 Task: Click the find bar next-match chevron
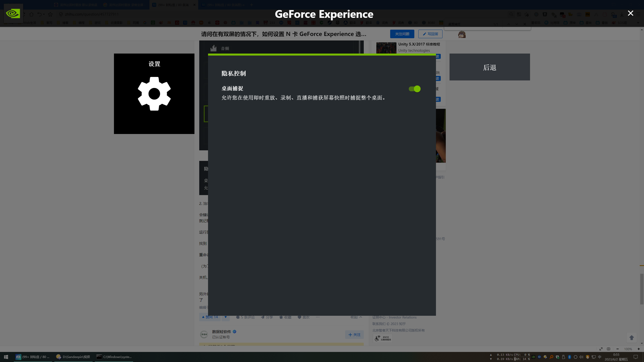click(516, 24)
